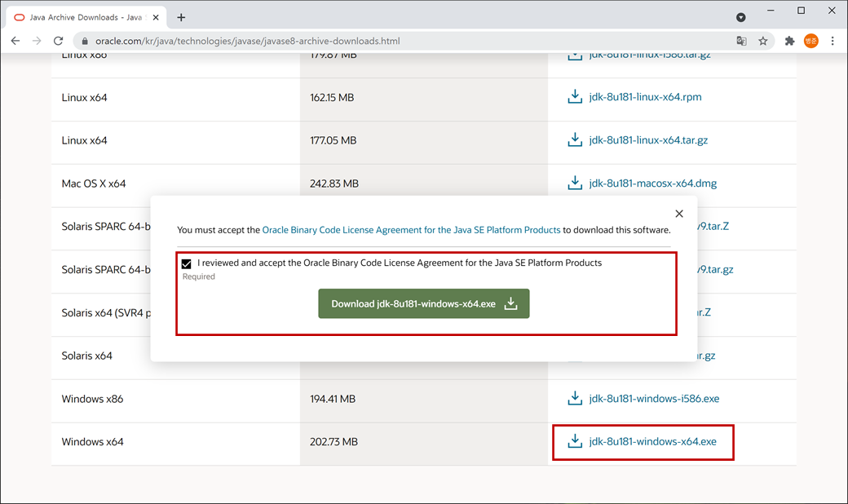Click download icon beside jdk-8u181-linux-x64.tar.gz

click(x=575, y=140)
